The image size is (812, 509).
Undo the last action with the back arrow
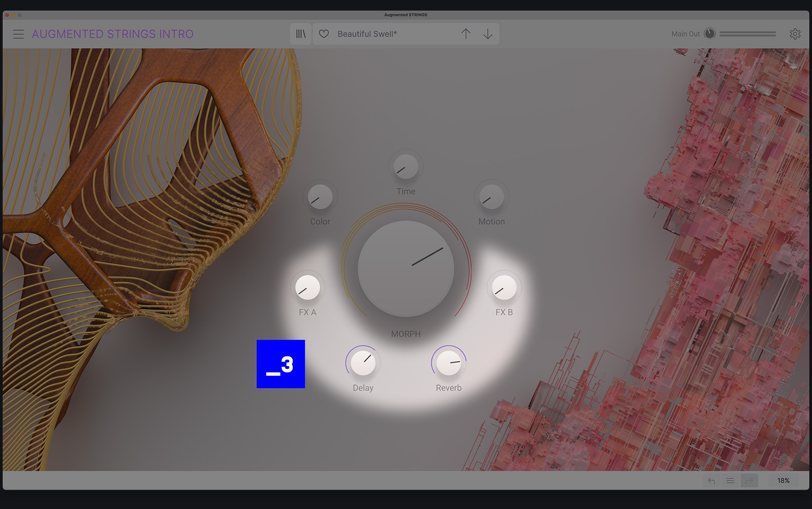tap(711, 481)
